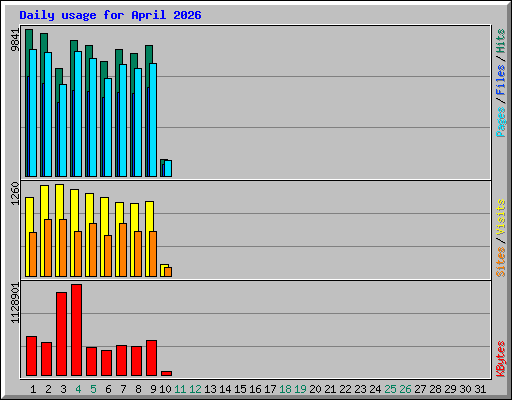This screenshot has width=512, height=400.
Task: Click the green day 19 axis label
Action: (300, 389)
